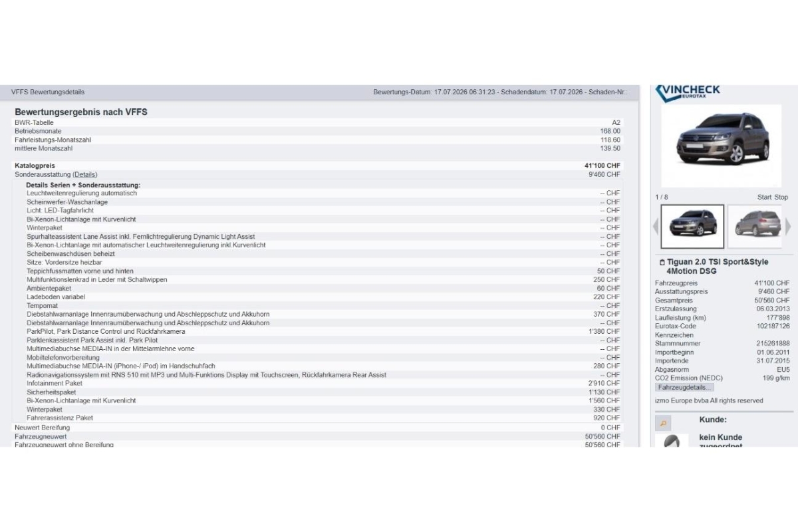Viewport: 798px width, 532px height.
Task: Select the Sicherheitspaket row
Action: click(x=323, y=392)
